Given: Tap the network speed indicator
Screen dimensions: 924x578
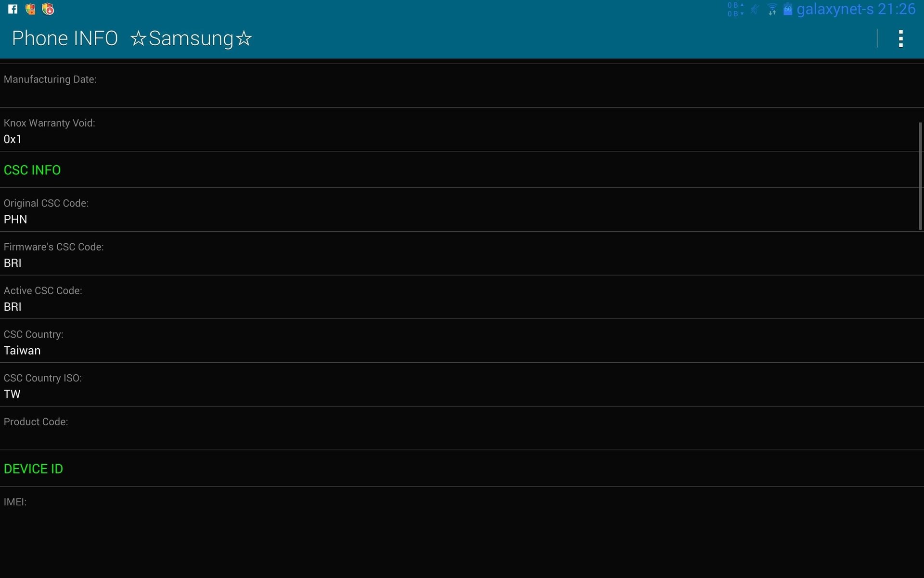Looking at the screenshot, I should (735, 9).
